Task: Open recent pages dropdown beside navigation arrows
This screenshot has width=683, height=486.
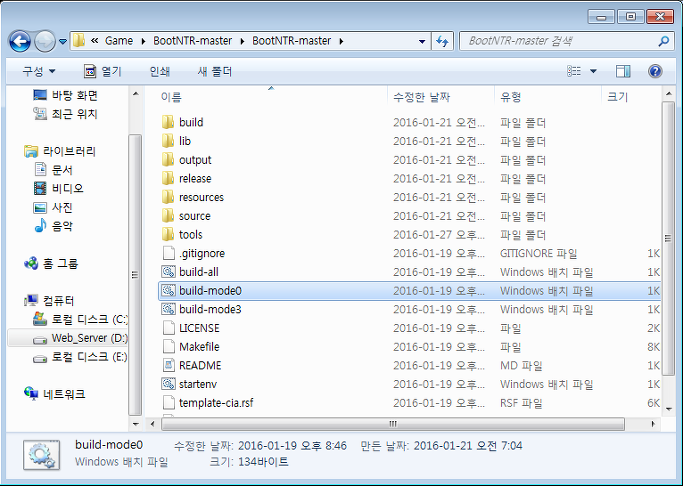Action: (x=63, y=42)
